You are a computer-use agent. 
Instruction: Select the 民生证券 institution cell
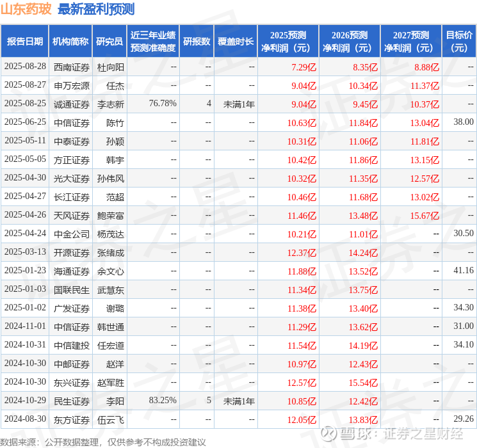(x=72, y=401)
